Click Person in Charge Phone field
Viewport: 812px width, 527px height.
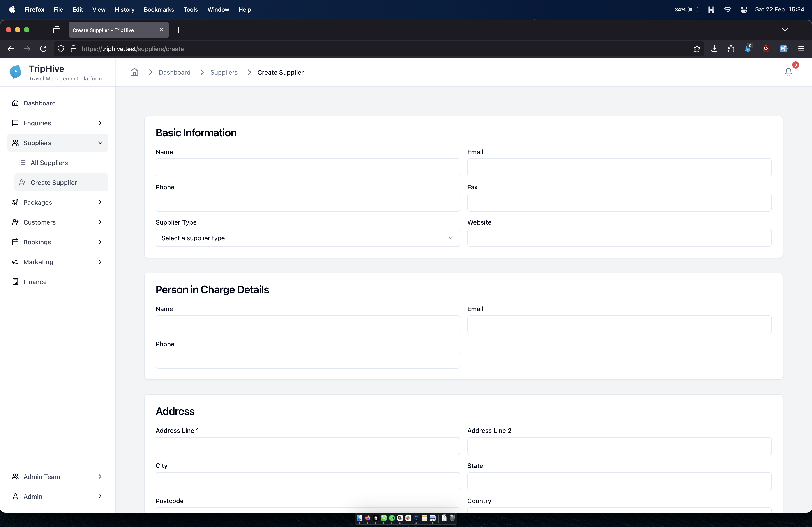307,359
